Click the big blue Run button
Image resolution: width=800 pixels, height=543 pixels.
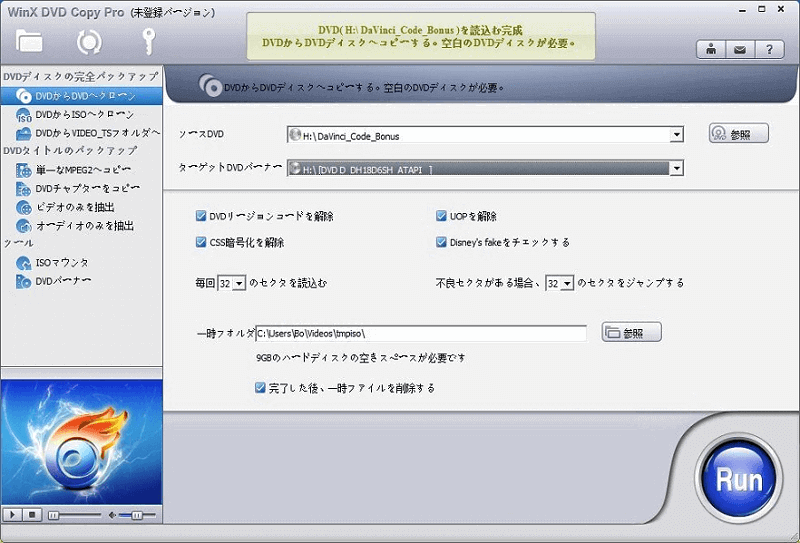(x=739, y=480)
